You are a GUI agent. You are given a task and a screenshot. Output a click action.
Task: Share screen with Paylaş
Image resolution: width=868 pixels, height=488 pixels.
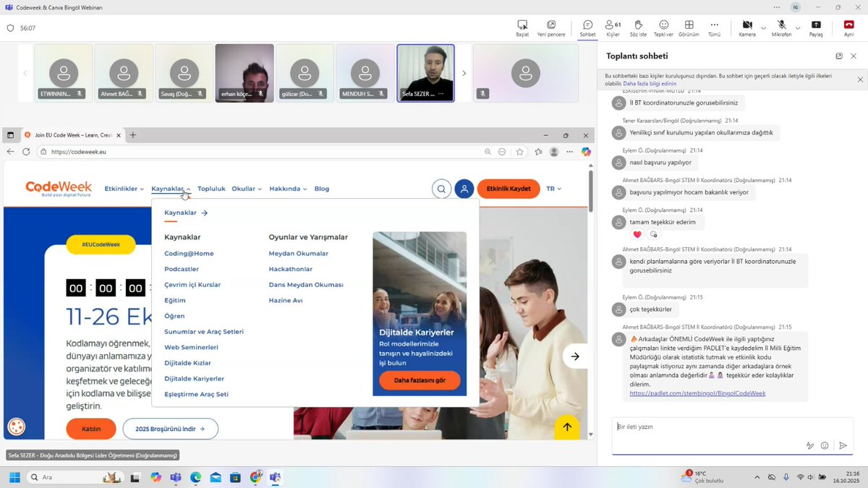816,28
